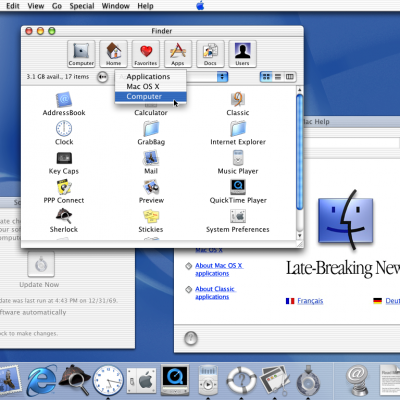Open About Mac OS X applications link
400x400 pixels.
click(219, 269)
